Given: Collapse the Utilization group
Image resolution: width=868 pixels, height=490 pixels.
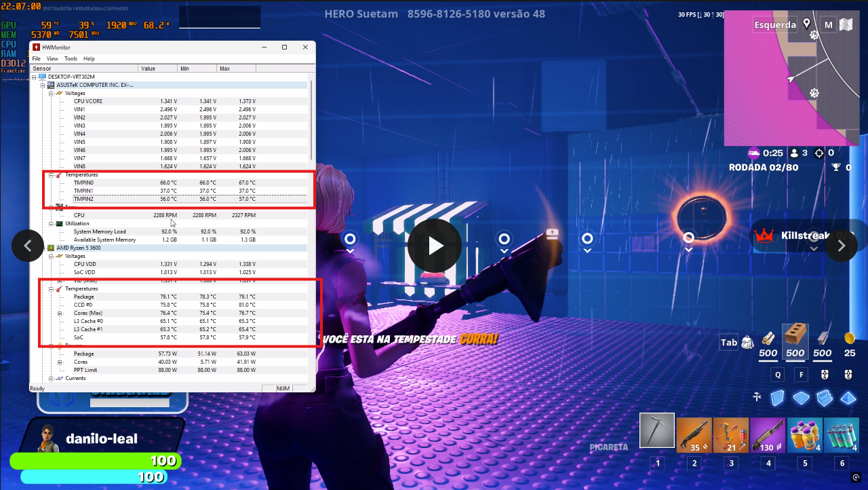Looking at the screenshot, I should pos(51,223).
